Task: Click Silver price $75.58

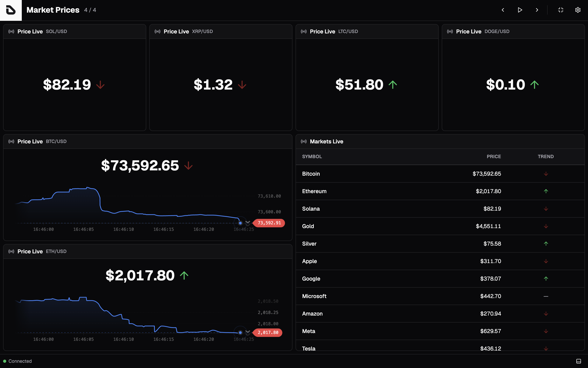Action: pos(492,244)
